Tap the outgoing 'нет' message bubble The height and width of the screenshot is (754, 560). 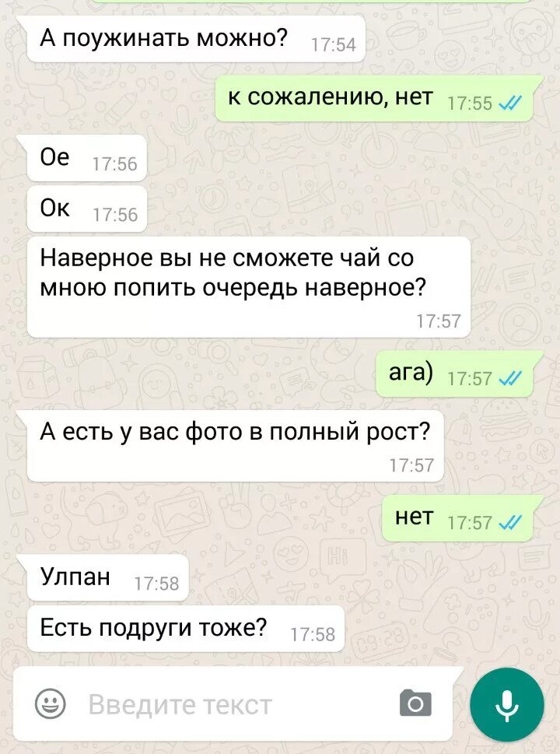(457, 517)
